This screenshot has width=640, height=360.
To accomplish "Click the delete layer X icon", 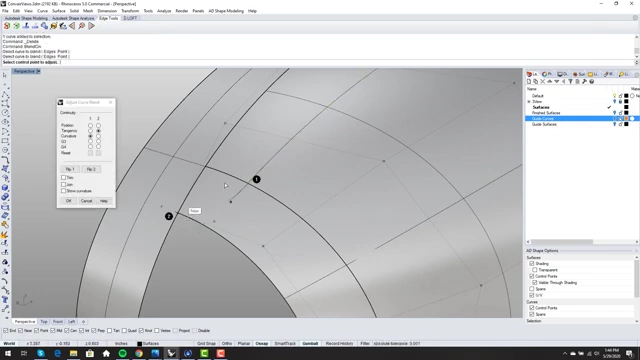I will pos(542,82).
